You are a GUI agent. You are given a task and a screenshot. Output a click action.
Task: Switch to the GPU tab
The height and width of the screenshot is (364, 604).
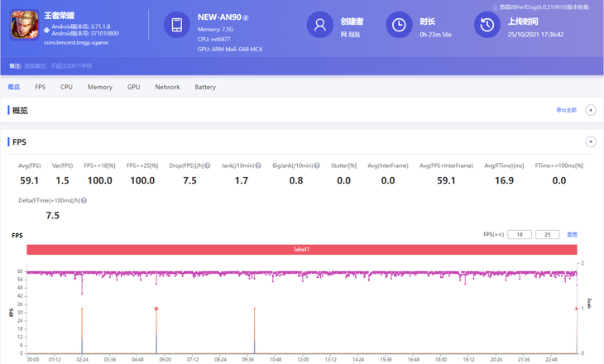tap(134, 87)
